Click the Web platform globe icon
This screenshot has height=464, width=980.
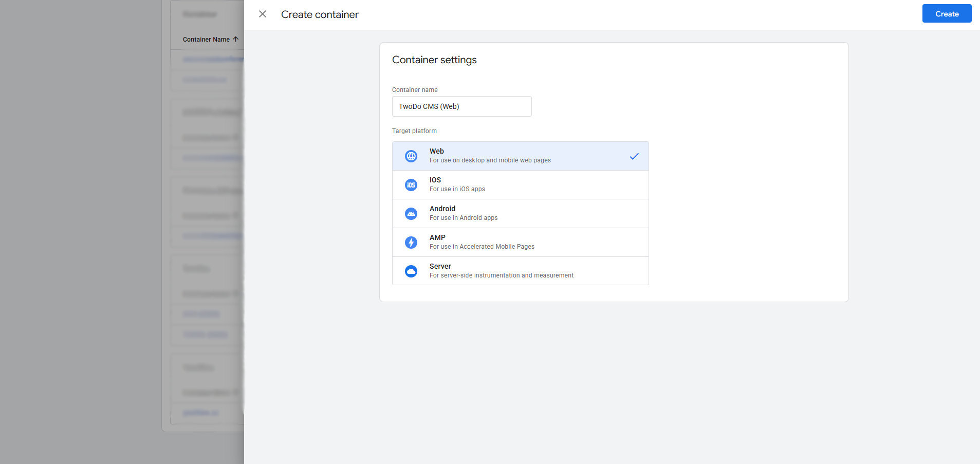pyautogui.click(x=411, y=156)
